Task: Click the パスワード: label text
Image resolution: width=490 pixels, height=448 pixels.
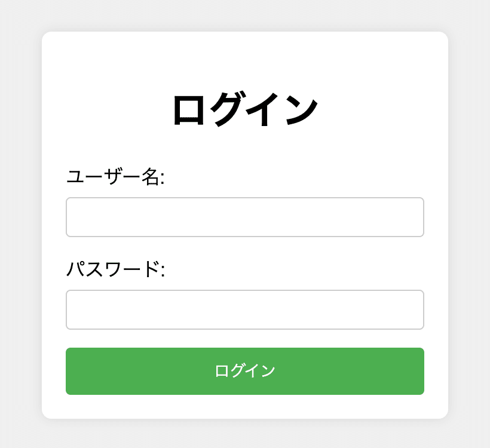Action: (x=115, y=269)
